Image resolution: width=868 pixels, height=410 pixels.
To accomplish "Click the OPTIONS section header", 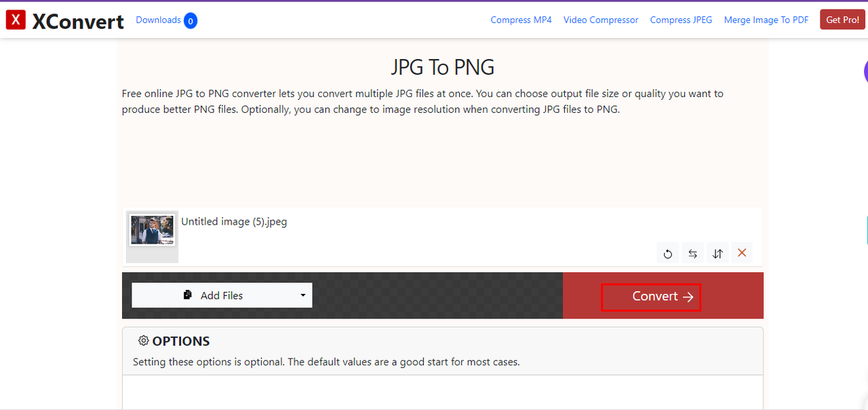I will pos(443,351).
